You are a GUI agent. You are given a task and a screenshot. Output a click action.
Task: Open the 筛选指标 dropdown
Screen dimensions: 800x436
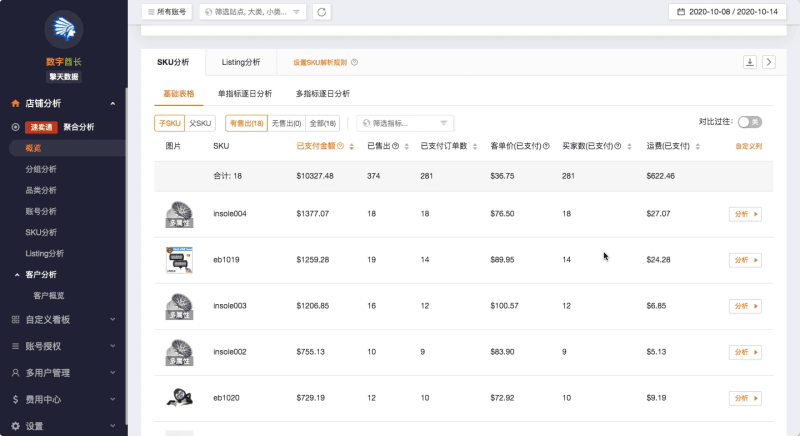pyautogui.click(x=405, y=123)
